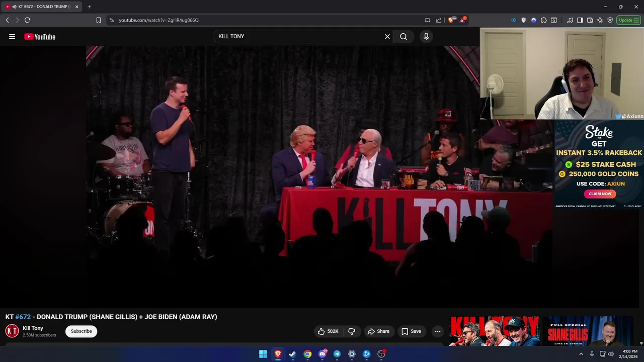Screen dimensions: 644x362
Task: Clear the KILL TONY search text
Action: (x=387, y=37)
